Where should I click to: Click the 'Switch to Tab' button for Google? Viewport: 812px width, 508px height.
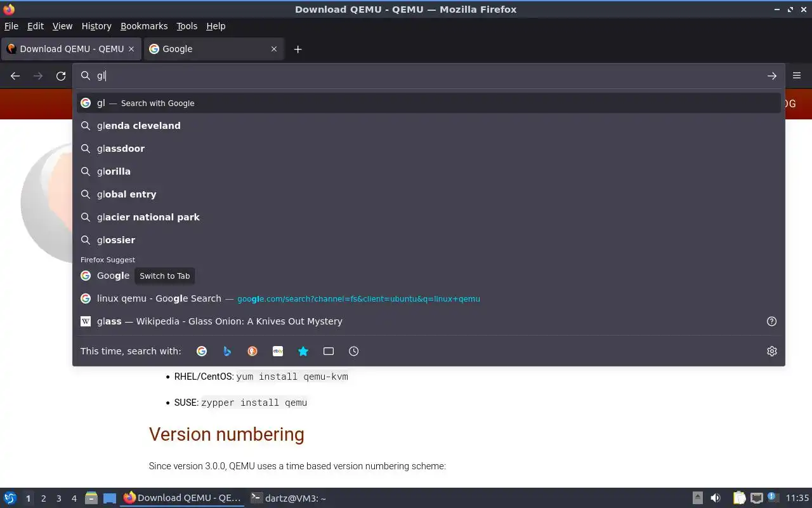coord(165,276)
